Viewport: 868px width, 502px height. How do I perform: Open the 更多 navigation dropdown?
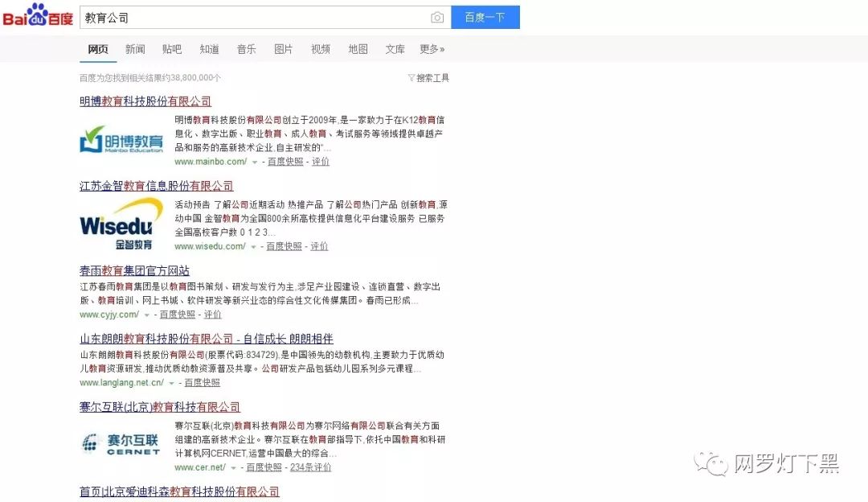coord(432,48)
